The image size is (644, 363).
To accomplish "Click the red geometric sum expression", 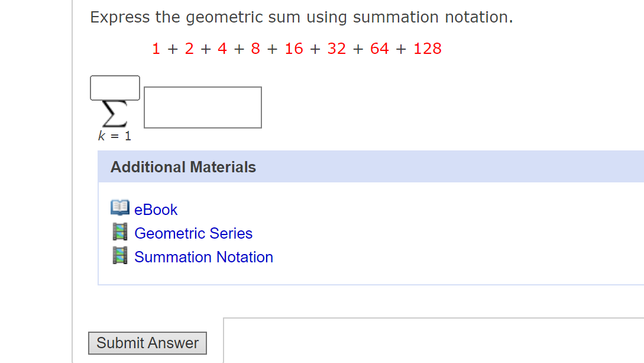I will pos(297,49).
